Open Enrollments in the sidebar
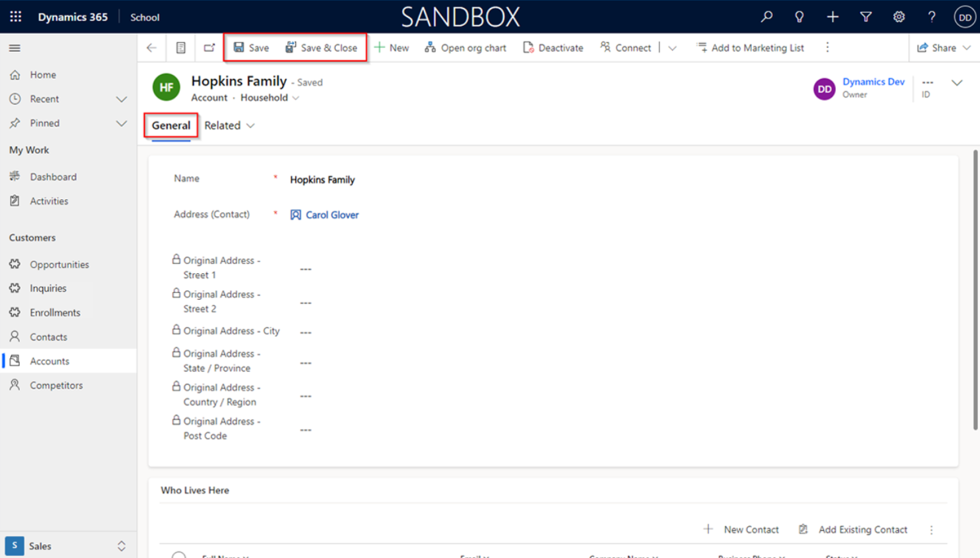Image resolution: width=980 pixels, height=558 pixels. click(x=54, y=313)
